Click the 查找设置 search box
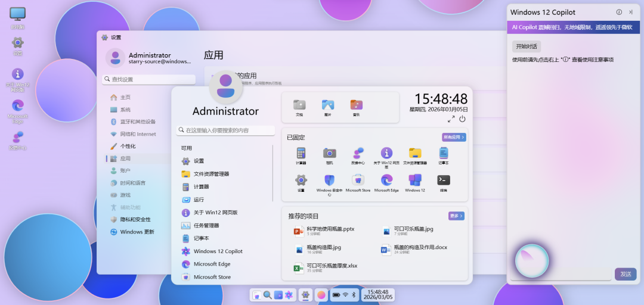644x305 pixels. point(148,79)
